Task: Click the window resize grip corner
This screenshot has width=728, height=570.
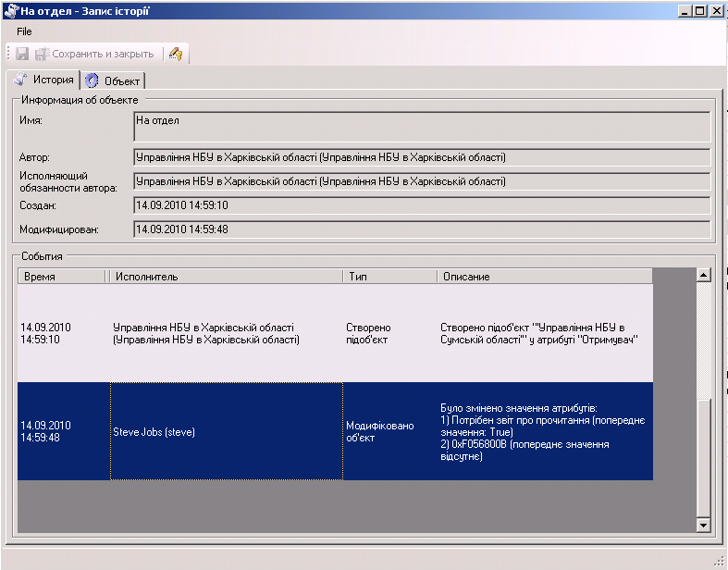Action: click(719, 561)
